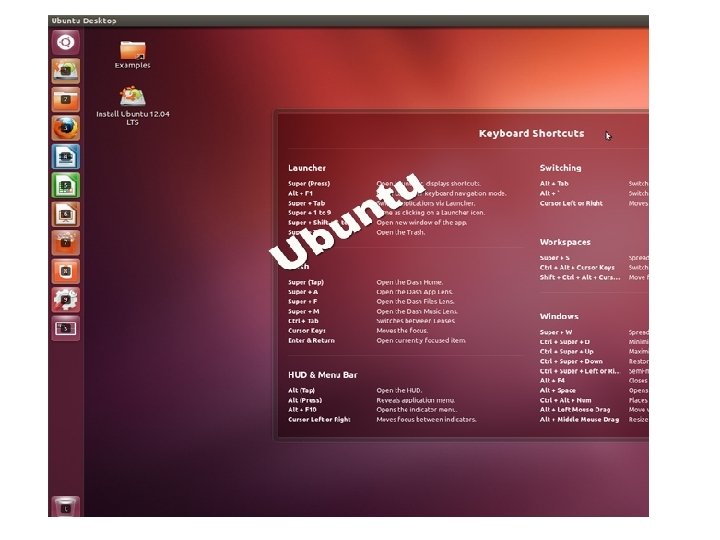
Task: Click the Alt + Tab shortcut entry
Action: pos(554,184)
